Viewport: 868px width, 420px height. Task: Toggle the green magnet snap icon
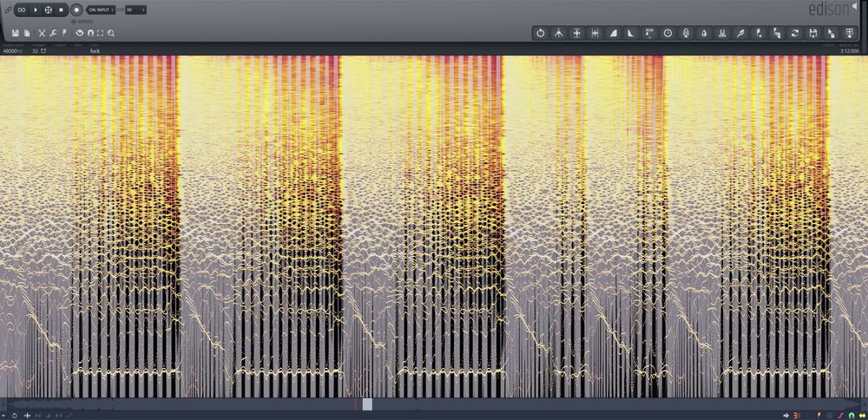pyautogui.click(x=852, y=416)
